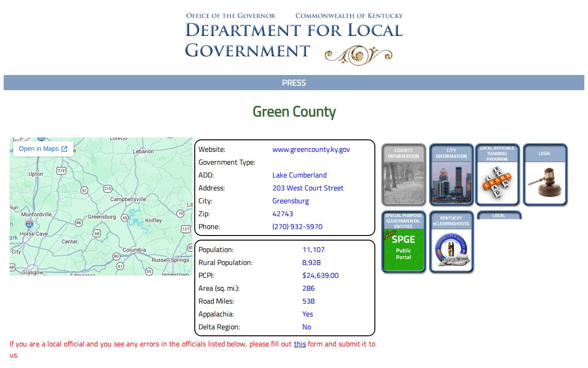Click the phone number (270) 932-5970
The image size is (588, 368).
pos(297,227)
